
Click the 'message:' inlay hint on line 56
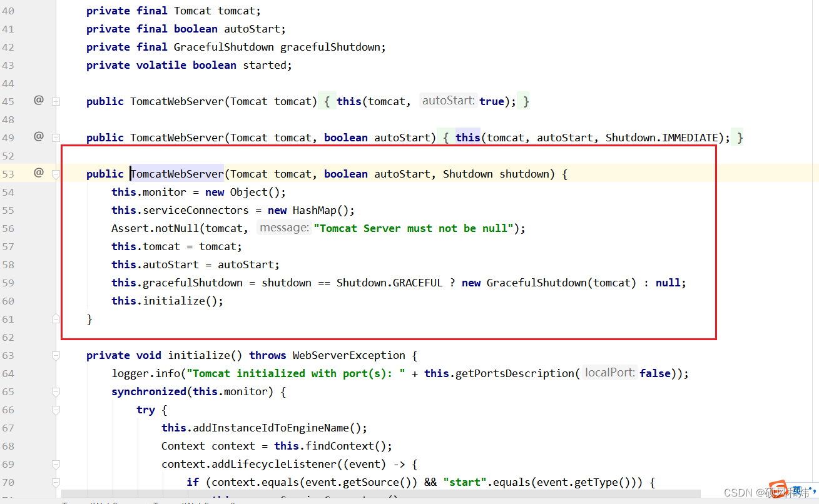(x=285, y=228)
